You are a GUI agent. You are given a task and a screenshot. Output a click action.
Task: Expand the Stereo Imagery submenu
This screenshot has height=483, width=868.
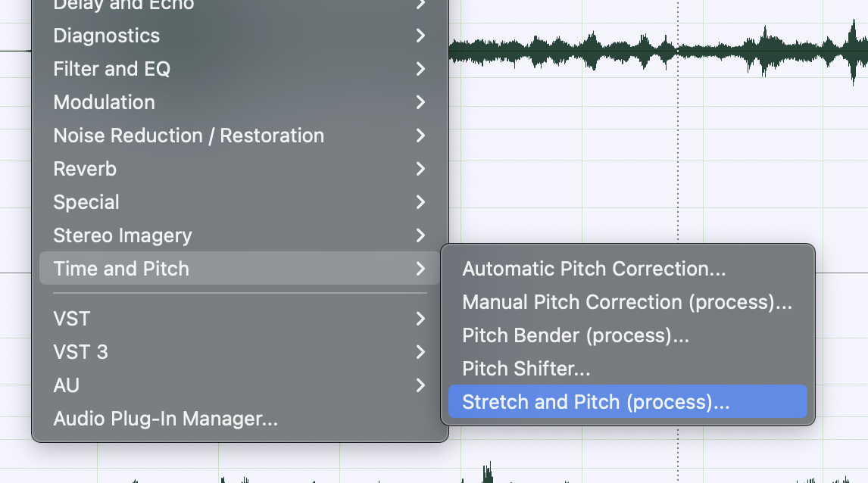tap(239, 235)
